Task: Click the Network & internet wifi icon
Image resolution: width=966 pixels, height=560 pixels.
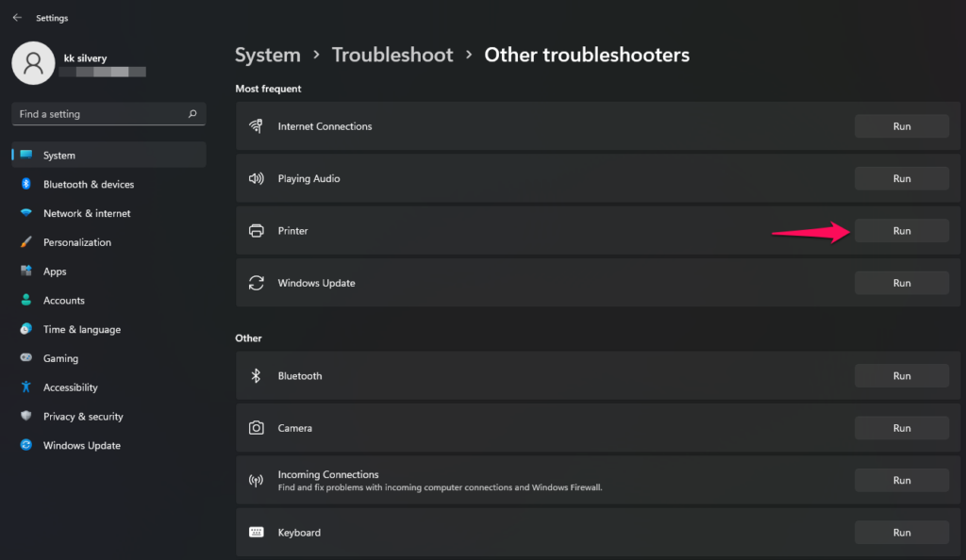Action: pyautogui.click(x=25, y=212)
